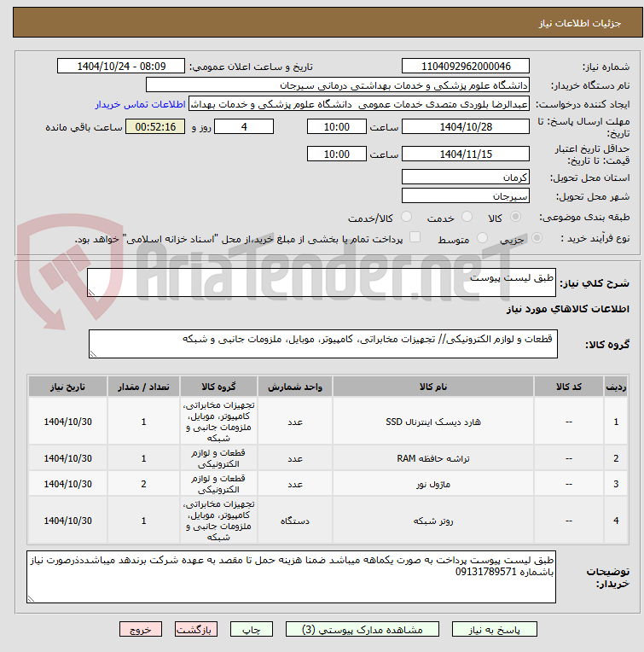Click the تراشه حافظه RAM cell

pyautogui.click(x=433, y=458)
